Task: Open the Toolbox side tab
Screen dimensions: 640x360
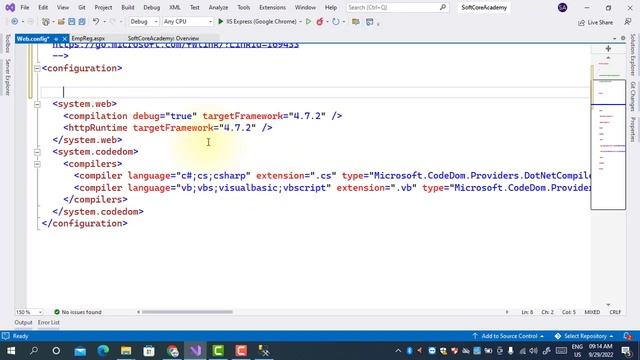Action: tap(8, 44)
